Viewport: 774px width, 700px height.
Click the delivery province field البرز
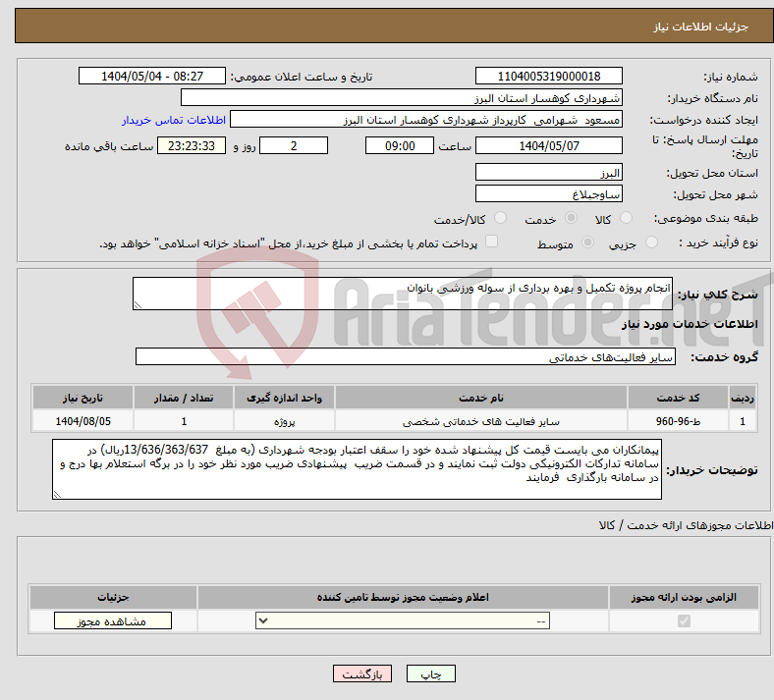[x=548, y=172]
